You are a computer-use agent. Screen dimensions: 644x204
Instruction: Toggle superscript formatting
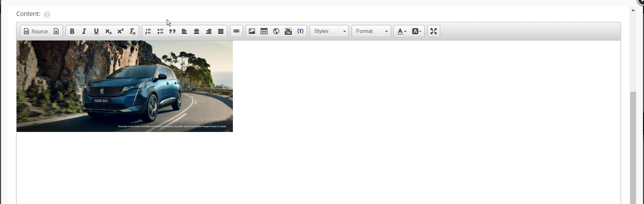click(120, 31)
